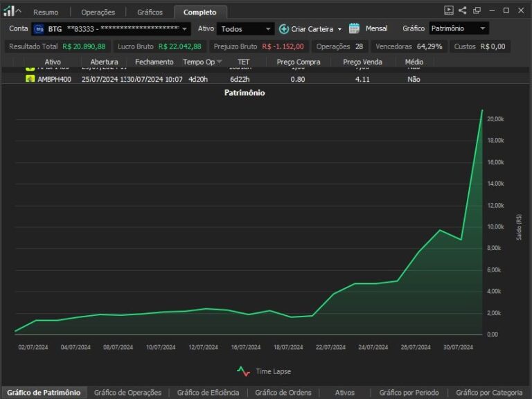This screenshot has height=399, width=532.
Task: Click the 0.80 Preço Compra cell
Action: [x=298, y=80]
